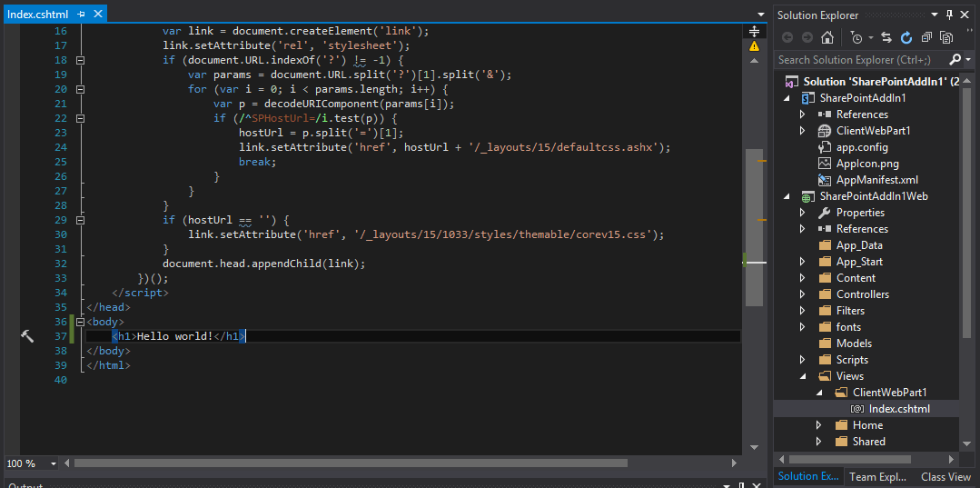
Task: Click the Index.cshtml file icon in the tree
Action: click(856, 409)
